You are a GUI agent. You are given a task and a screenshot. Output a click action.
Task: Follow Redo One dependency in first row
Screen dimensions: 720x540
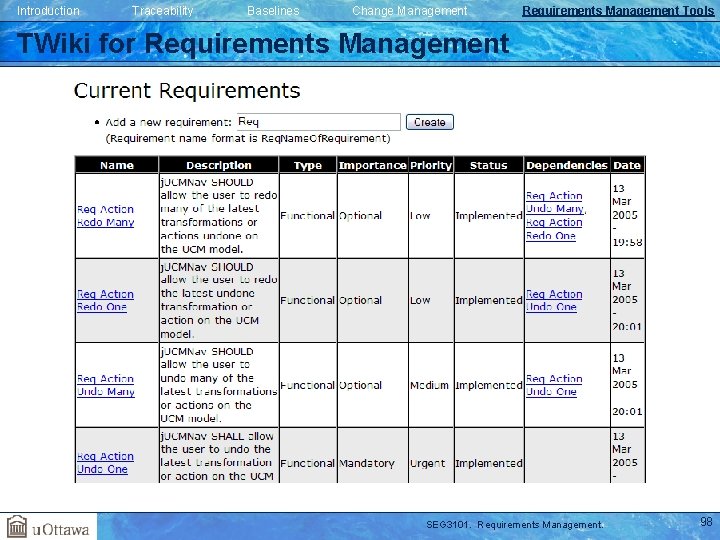(x=554, y=229)
